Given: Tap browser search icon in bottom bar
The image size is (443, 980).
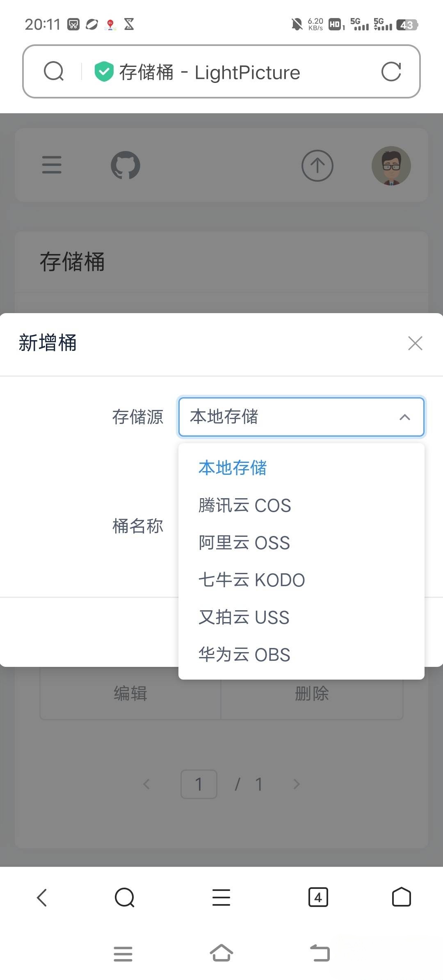Looking at the screenshot, I should 125,897.
